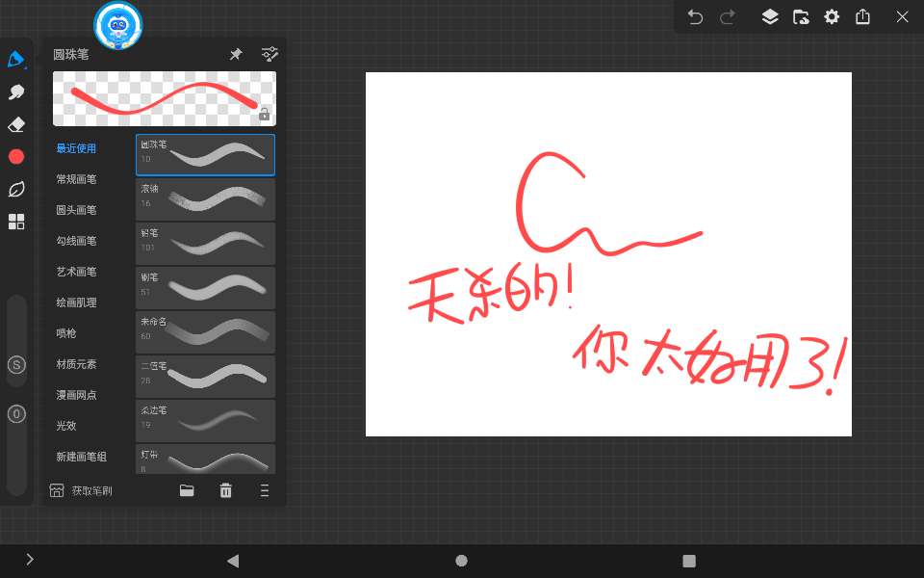This screenshot has width=924, height=578.
Task: Open brush parameter settings icon
Action: point(269,55)
